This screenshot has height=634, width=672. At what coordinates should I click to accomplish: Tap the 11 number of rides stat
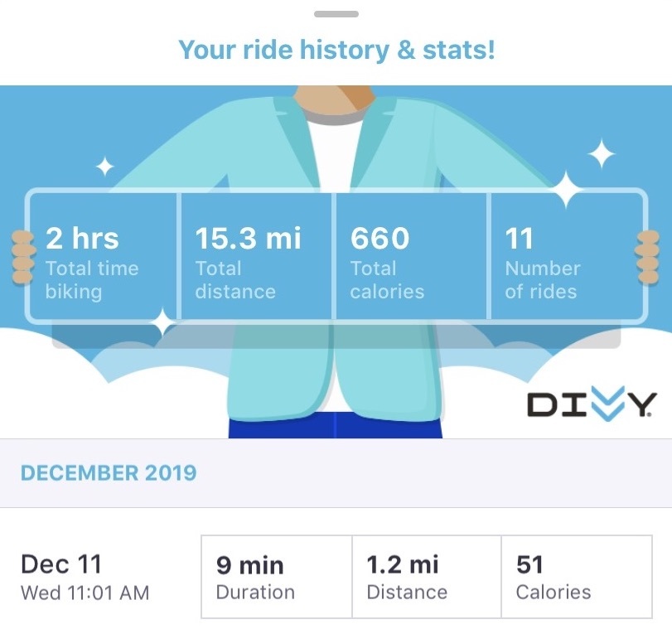[568, 255]
